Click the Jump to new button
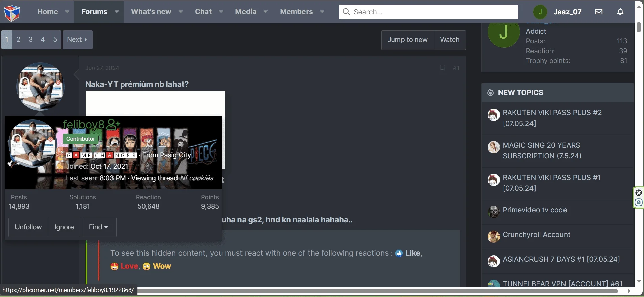 tap(408, 40)
